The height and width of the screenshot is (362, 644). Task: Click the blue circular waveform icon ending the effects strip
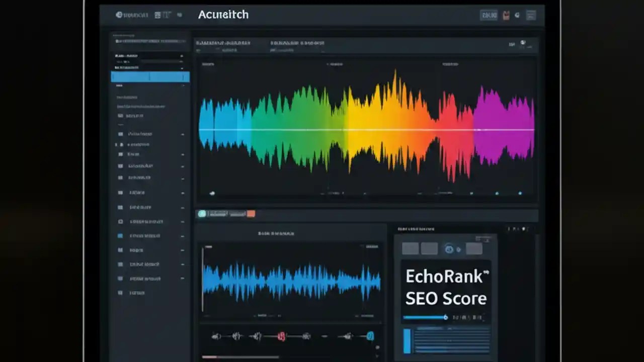click(x=371, y=336)
